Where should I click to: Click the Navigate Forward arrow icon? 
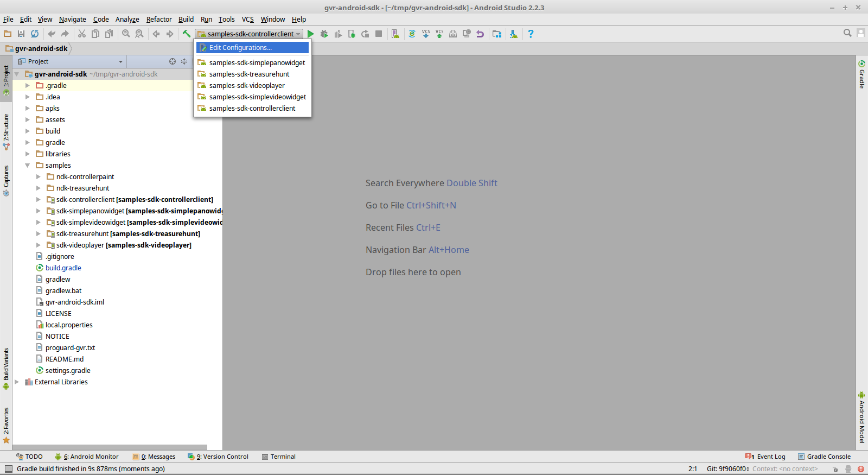(x=170, y=34)
